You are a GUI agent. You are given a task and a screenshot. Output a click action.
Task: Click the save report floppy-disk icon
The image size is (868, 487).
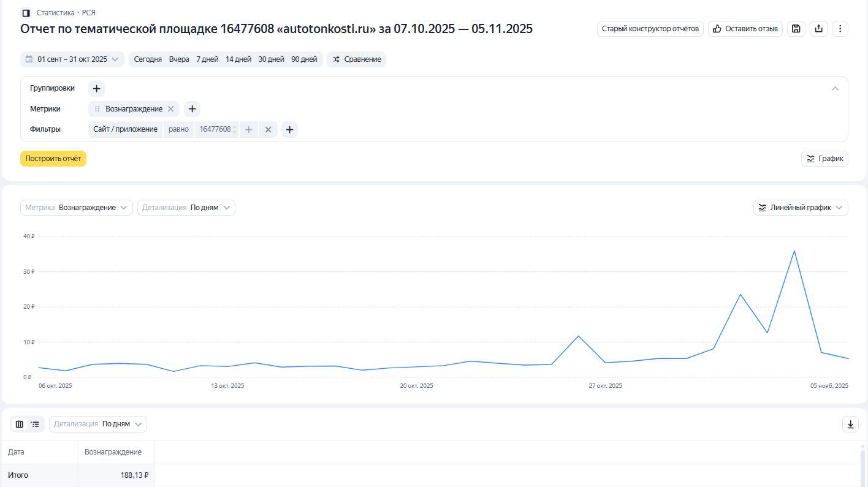796,29
